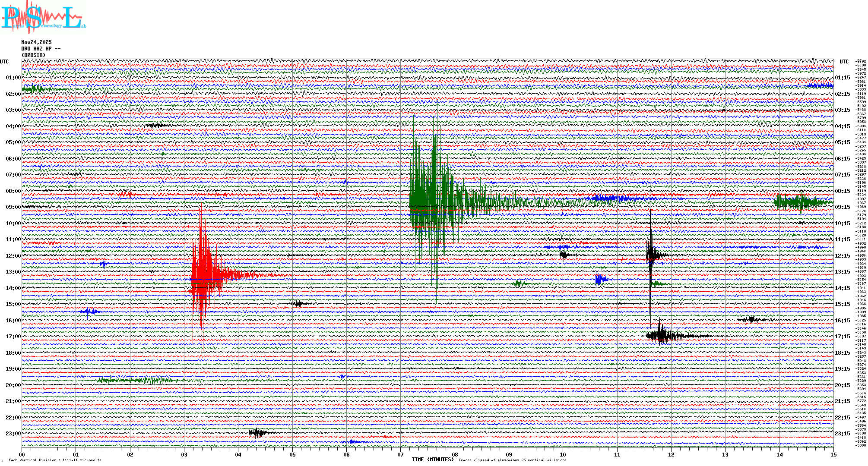Image resolution: width=868 pixels, height=466 pixels.
Task: Click the Nov24,2025 date label
Action: pyautogui.click(x=36, y=42)
